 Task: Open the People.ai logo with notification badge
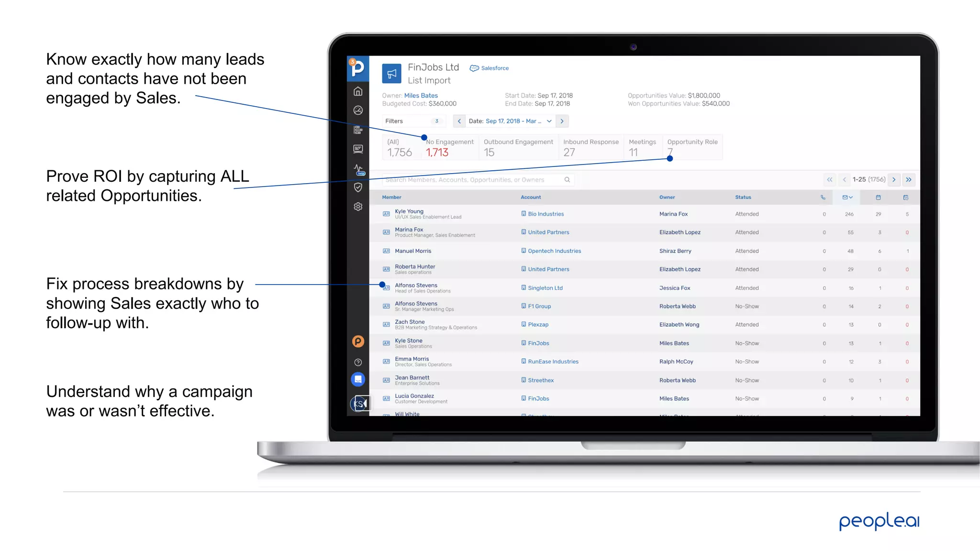pos(357,68)
